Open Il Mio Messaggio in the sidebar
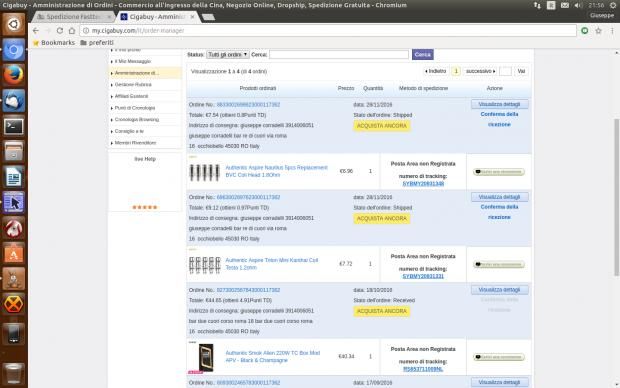Screen dimensions: 620x388 133,61
